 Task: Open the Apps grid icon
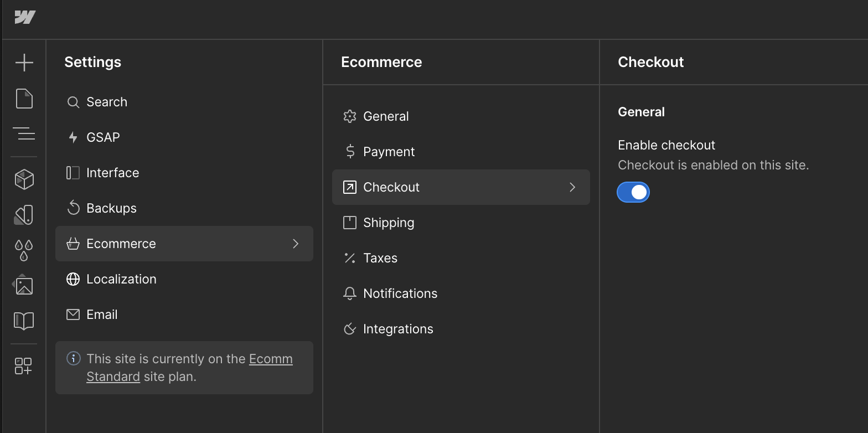(24, 366)
